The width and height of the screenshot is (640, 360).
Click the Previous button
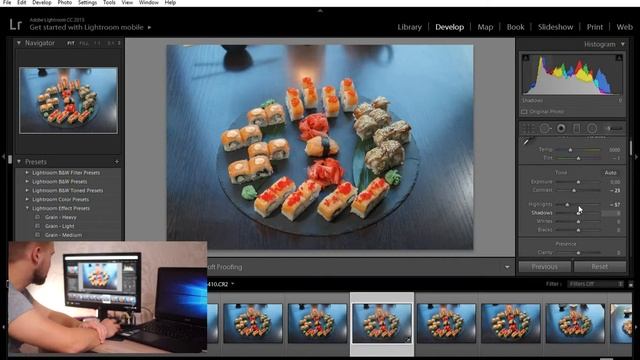pos(544,267)
